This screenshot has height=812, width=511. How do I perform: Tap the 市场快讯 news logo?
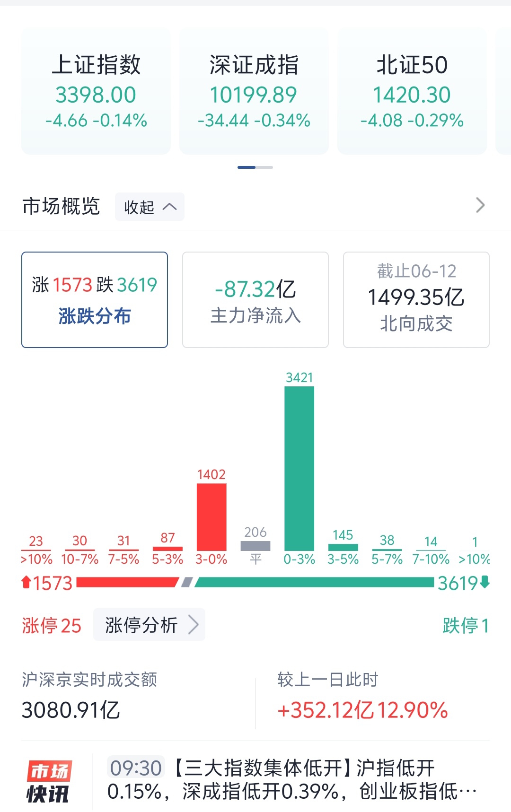point(48,781)
